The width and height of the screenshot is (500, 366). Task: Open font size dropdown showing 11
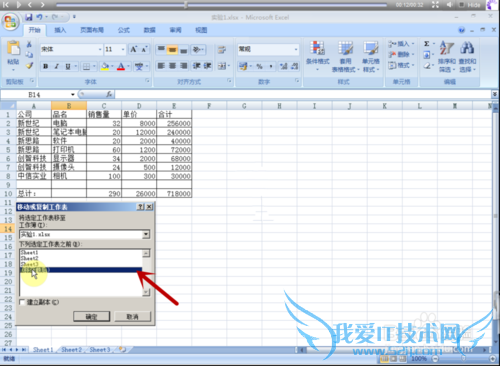(123, 49)
